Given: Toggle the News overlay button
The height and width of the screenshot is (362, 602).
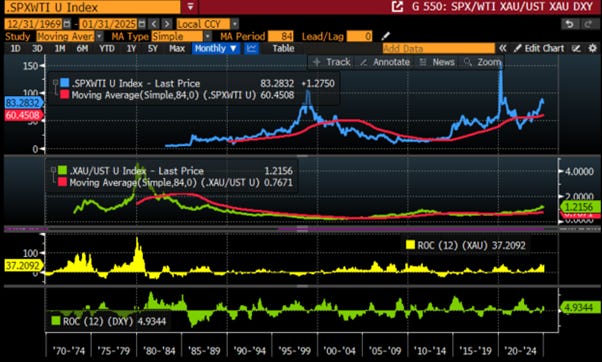Looking at the screenshot, I should 437,62.
